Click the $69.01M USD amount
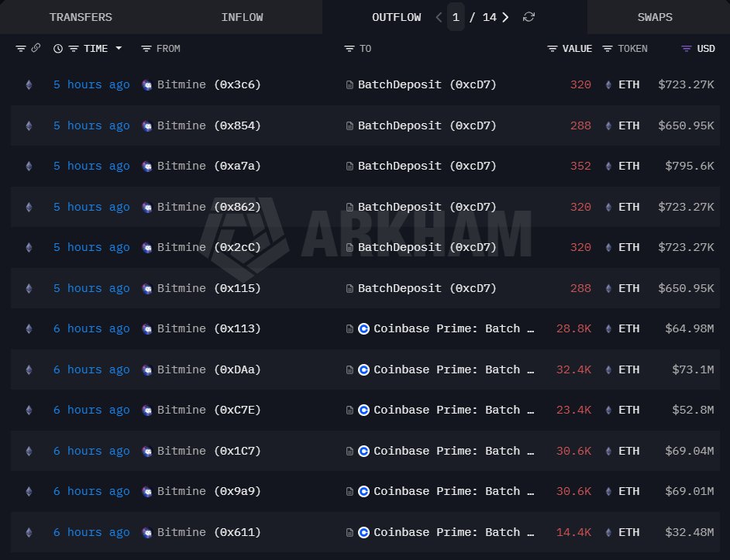The height and width of the screenshot is (560, 730). 690,492
